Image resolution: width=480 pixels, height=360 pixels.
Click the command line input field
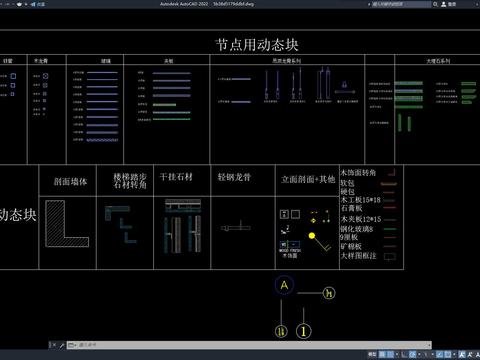(253, 345)
